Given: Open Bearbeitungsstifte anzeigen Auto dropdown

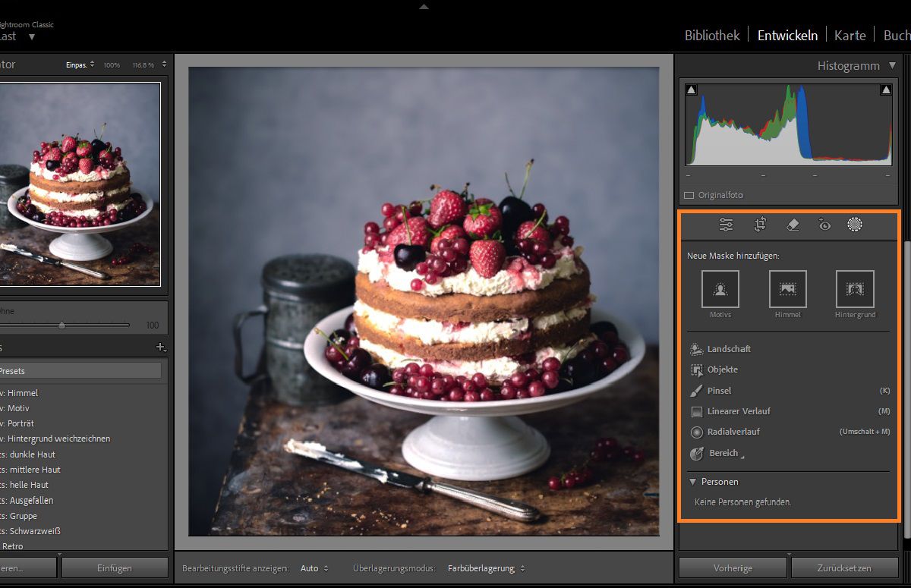Looking at the screenshot, I should tap(314, 568).
